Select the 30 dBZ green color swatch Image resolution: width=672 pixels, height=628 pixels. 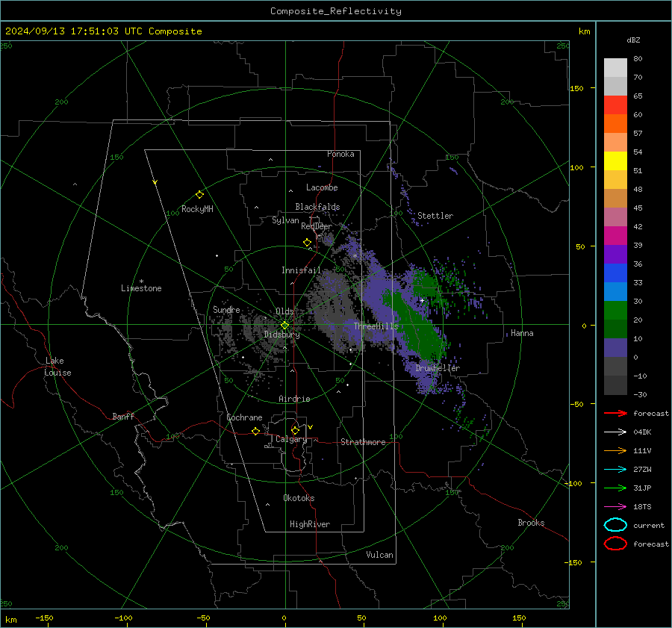[615, 310]
